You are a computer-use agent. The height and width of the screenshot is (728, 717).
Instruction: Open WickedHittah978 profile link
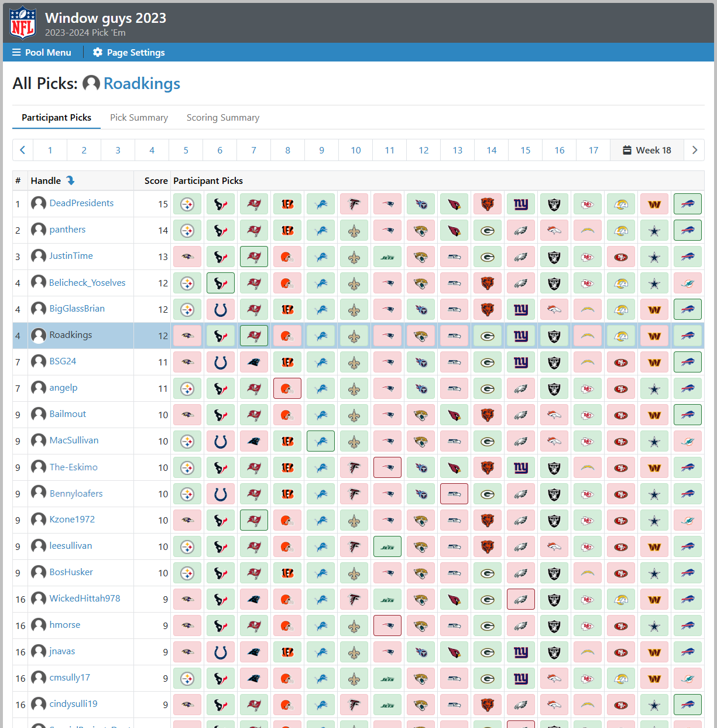click(85, 599)
